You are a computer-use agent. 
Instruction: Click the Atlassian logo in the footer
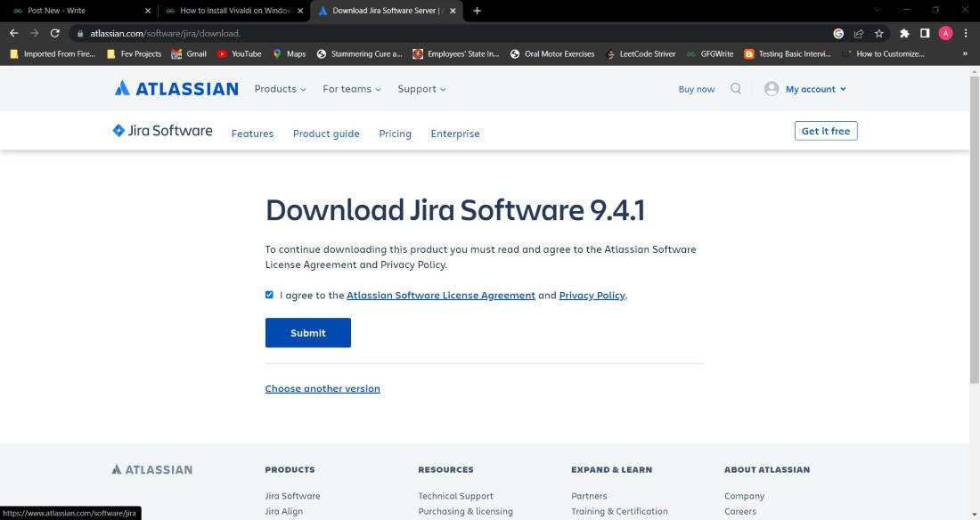(151, 469)
